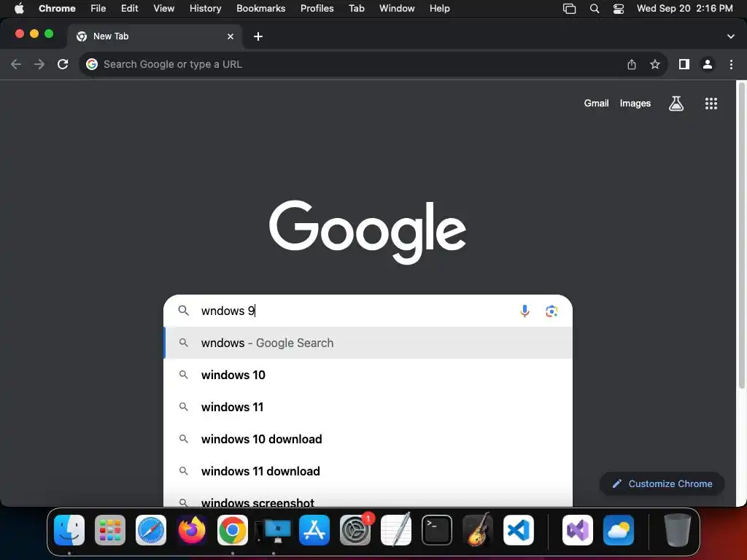Open Google Images link
Image resolution: width=747 pixels, height=560 pixels.
click(x=635, y=104)
